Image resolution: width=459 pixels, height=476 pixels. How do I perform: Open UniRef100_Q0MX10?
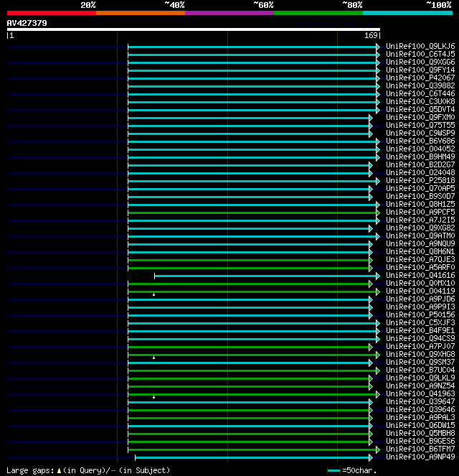[420, 283]
